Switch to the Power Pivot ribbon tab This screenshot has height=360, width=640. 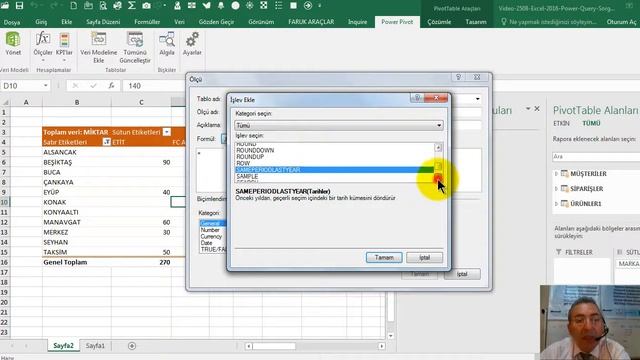click(x=397, y=22)
